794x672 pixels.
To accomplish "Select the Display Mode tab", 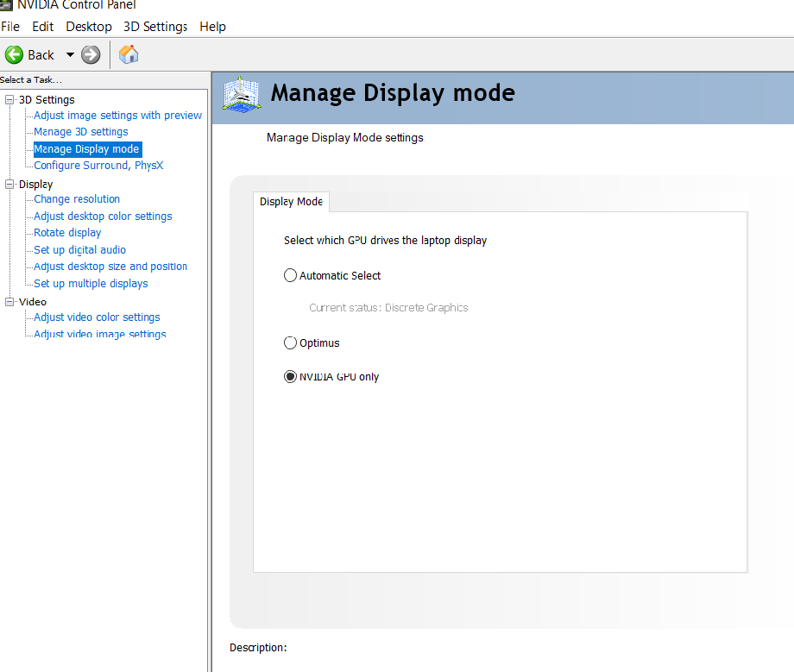I will pos(291,201).
